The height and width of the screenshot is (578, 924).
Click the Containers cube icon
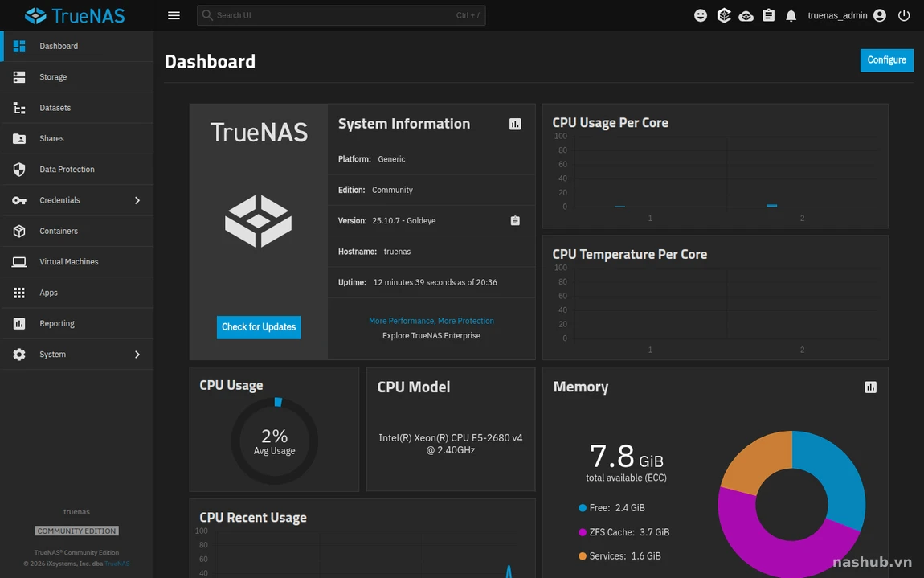click(18, 231)
